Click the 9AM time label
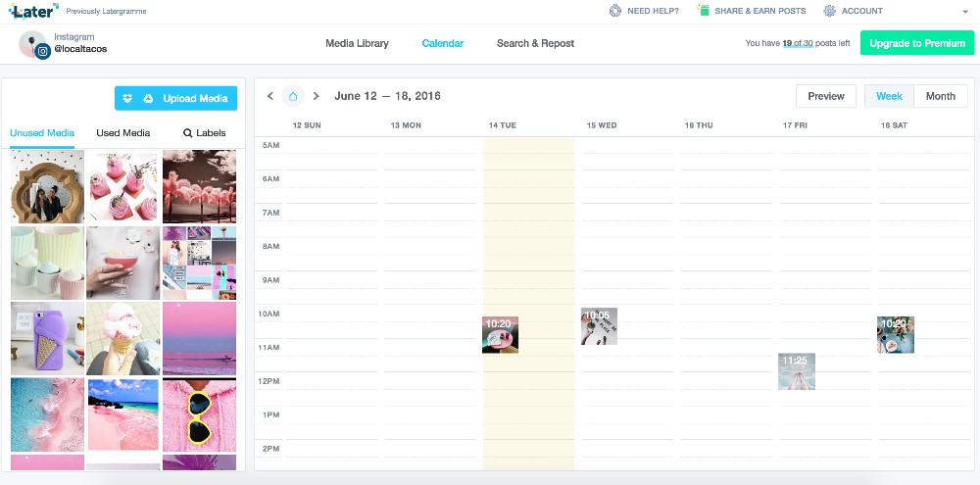 (270, 280)
